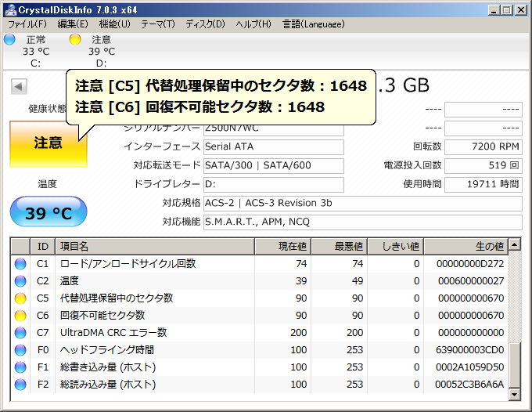Click the 温度 row name in SMART table

(69, 281)
